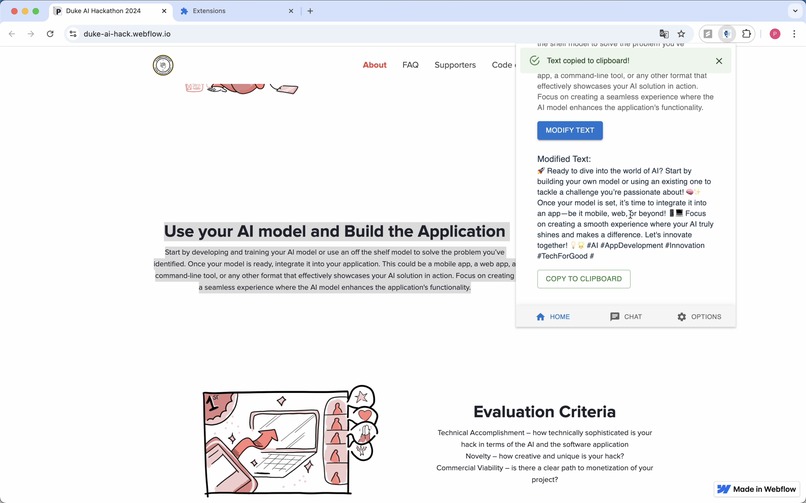This screenshot has height=503, width=806.
Task: Open the Chrome three-dot menu
Action: coord(794,34)
